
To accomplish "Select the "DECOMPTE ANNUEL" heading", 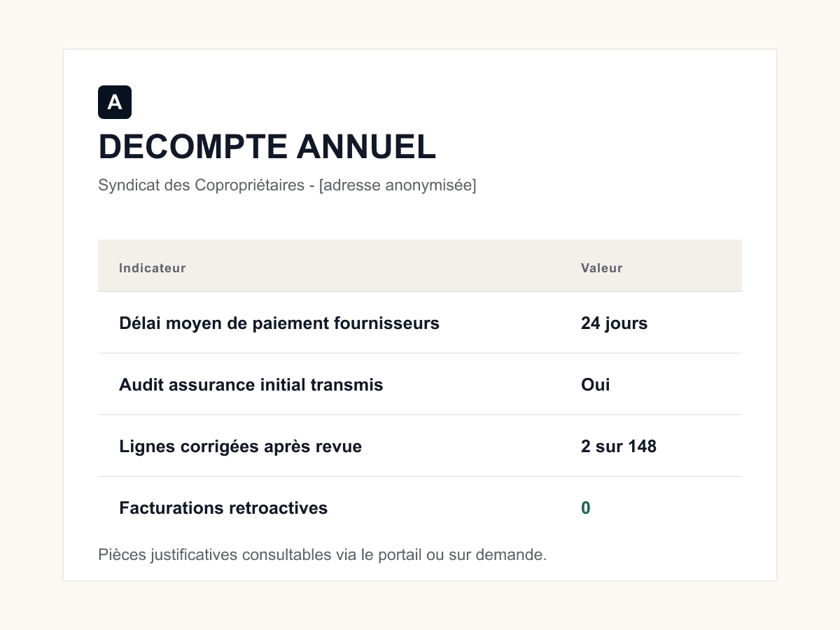I will pos(267,147).
